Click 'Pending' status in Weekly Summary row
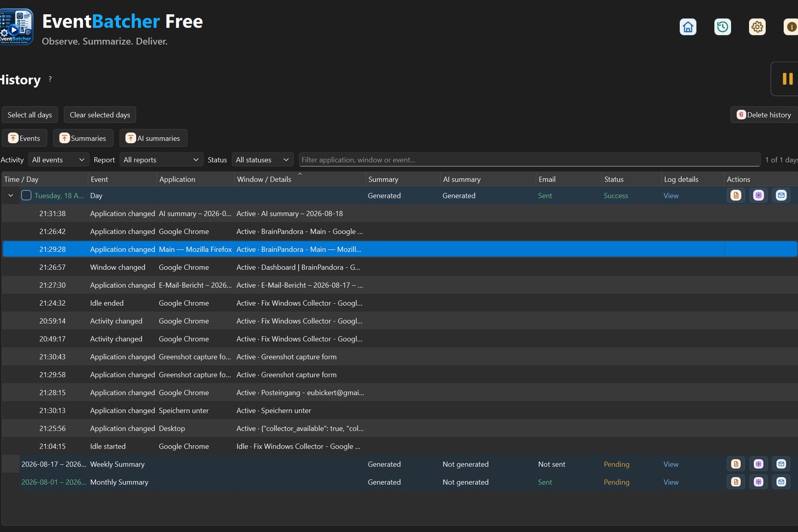 [x=616, y=464]
